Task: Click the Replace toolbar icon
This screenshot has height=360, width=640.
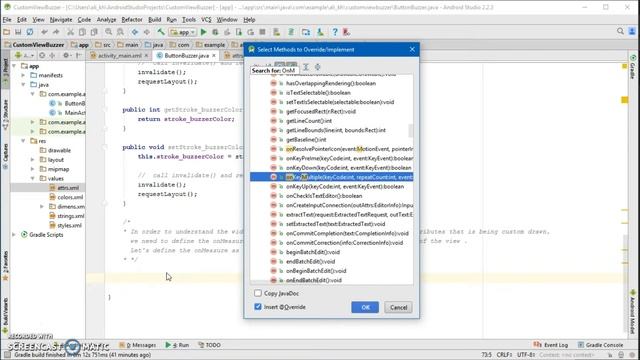Action: (x=120, y=32)
